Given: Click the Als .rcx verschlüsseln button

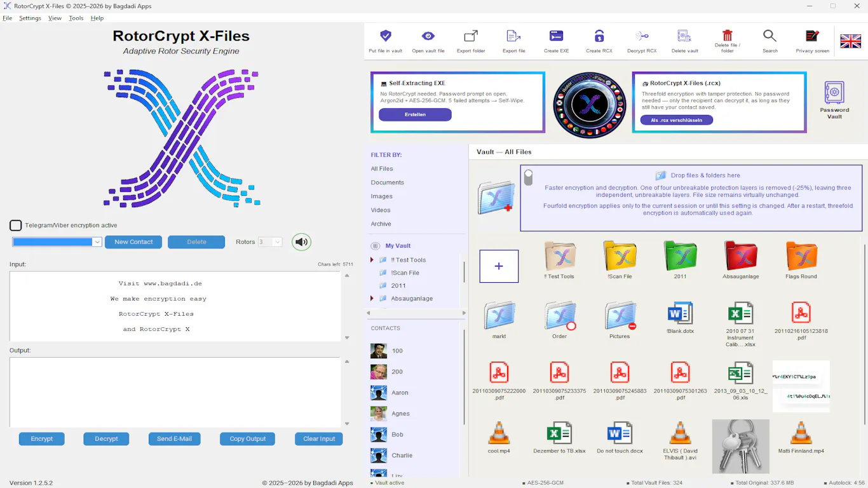Looking at the screenshot, I should pos(677,120).
